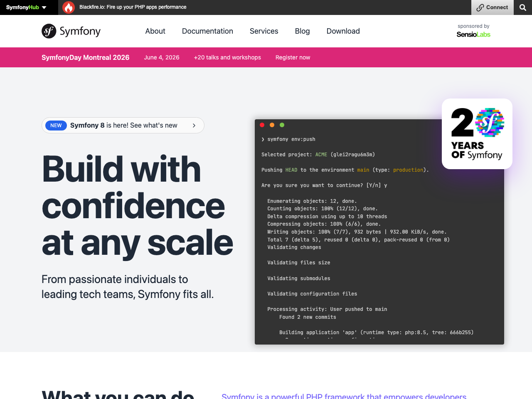Image resolution: width=532 pixels, height=399 pixels.
Task: Open search using the magnifying glass icon
Action: coord(522,7)
